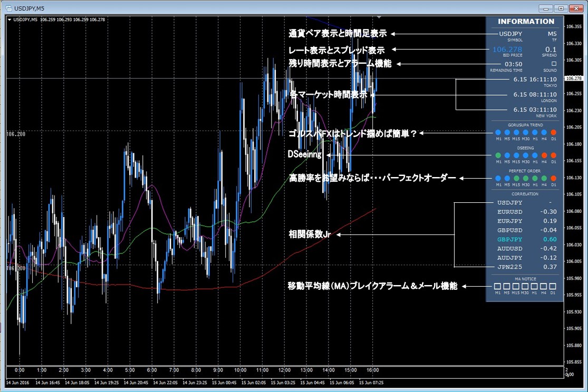Viewport: 588px width, 392px height.
Task: Click the GORUSUPA TREND M15 indicator dot
Action: pyautogui.click(x=516, y=132)
